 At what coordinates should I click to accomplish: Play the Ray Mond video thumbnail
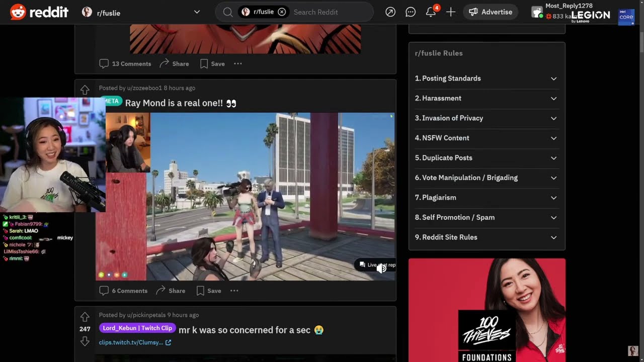click(245, 197)
